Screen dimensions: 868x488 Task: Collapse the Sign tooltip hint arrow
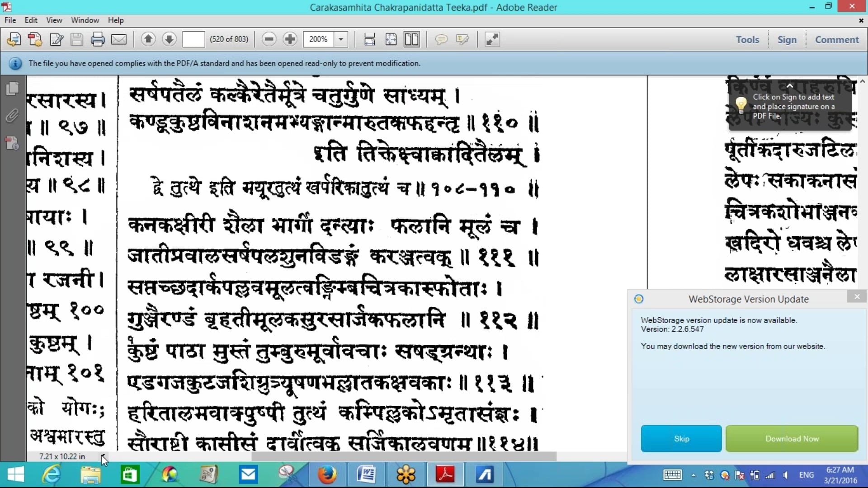pos(789,86)
